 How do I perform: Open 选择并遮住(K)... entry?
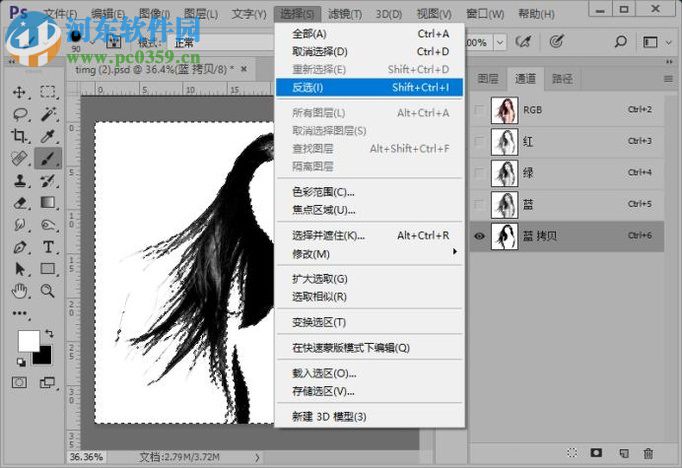pos(369,236)
